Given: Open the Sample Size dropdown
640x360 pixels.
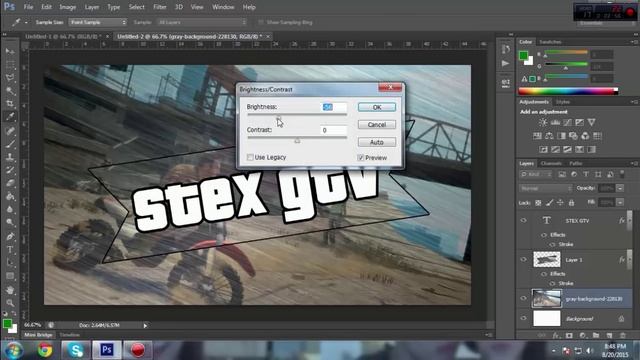Looking at the screenshot, I should click(x=98, y=22).
